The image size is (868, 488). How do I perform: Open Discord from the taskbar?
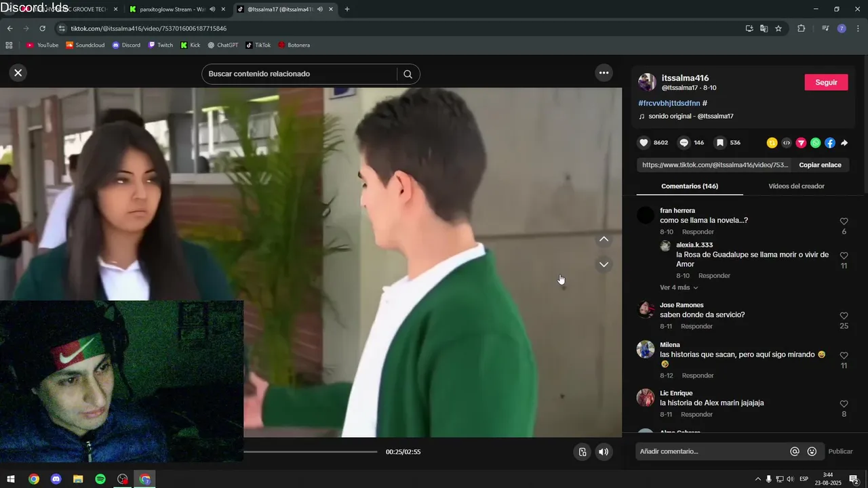point(56,479)
